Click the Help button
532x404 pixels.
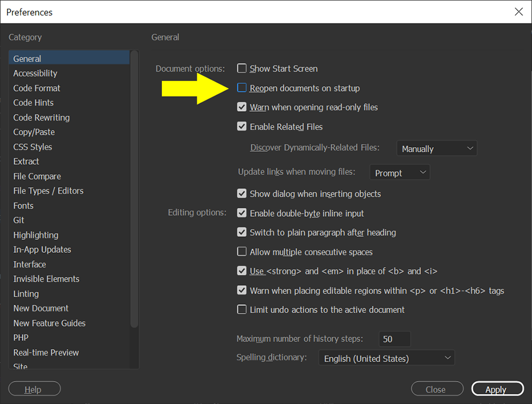(x=34, y=389)
